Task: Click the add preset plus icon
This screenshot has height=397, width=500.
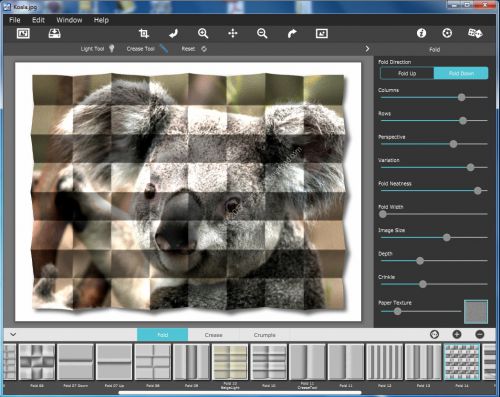Action: [x=457, y=334]
